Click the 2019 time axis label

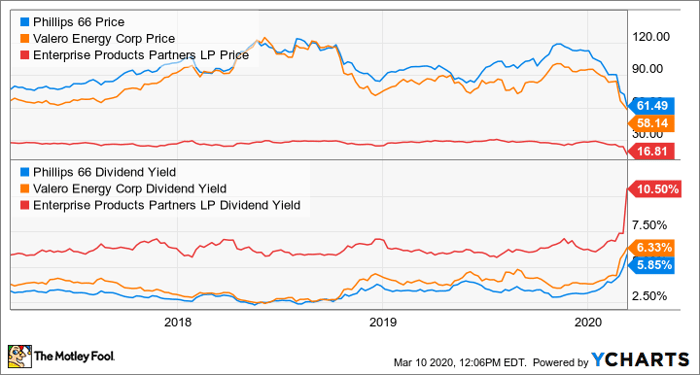(383, 322)
